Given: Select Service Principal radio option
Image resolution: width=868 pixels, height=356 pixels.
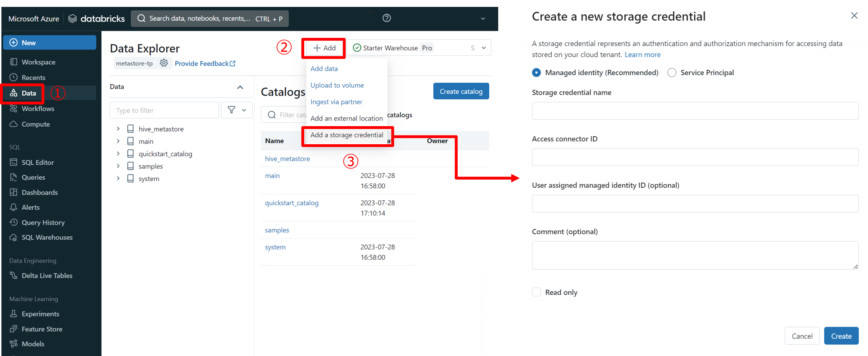Looking at the screenshot, I should [672, 72].
